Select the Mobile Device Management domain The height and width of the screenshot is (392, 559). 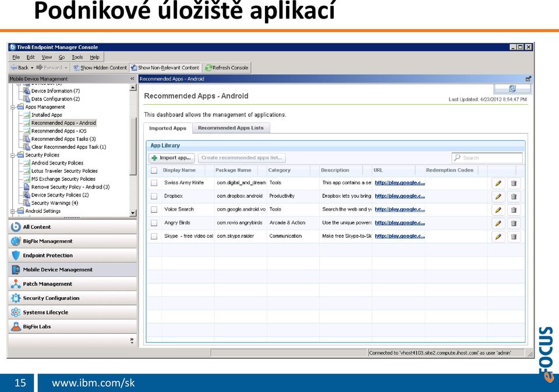[72, 269]
